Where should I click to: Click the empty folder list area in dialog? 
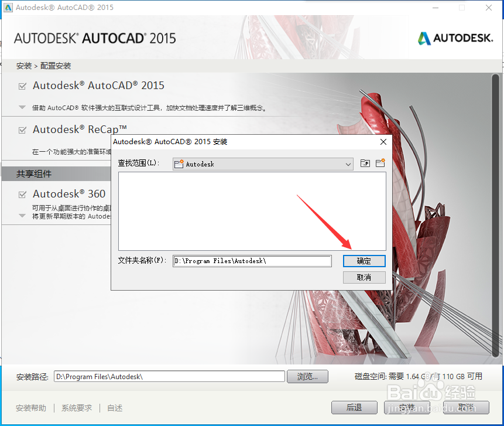[252, 211]
